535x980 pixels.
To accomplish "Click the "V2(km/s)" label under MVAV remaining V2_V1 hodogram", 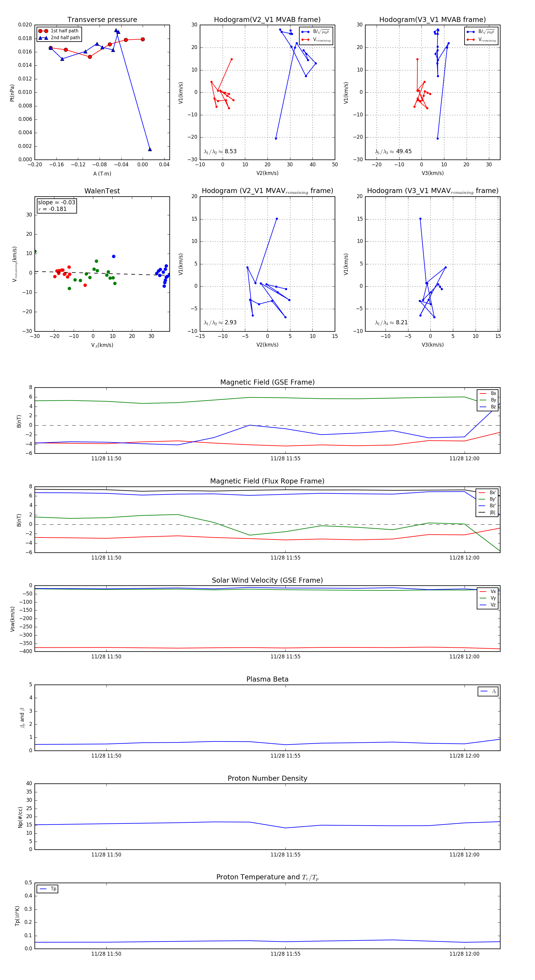I will pyautogui.click(x=267, y=345).
